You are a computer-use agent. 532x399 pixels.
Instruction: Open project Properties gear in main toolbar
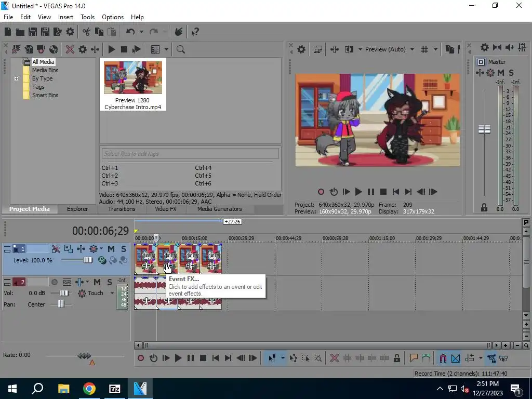70,32
